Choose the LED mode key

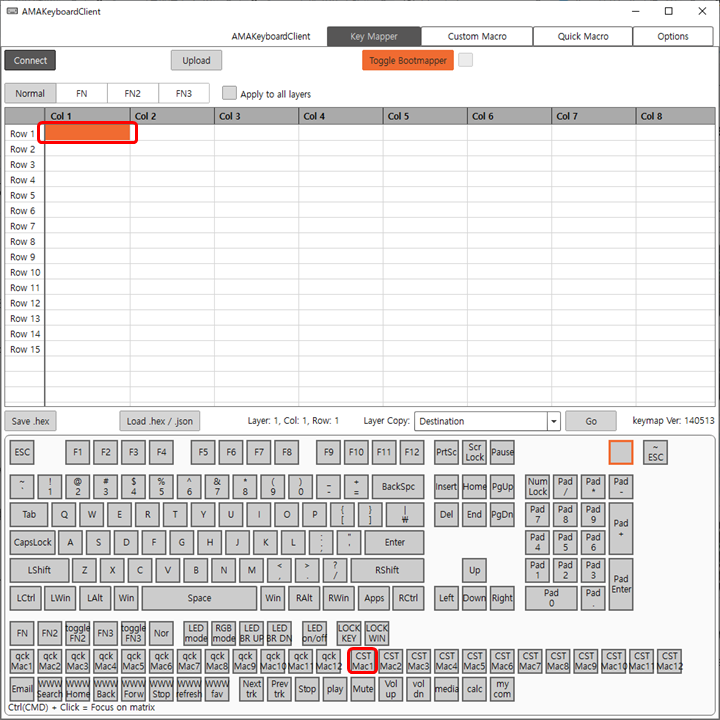click(196, 633)
